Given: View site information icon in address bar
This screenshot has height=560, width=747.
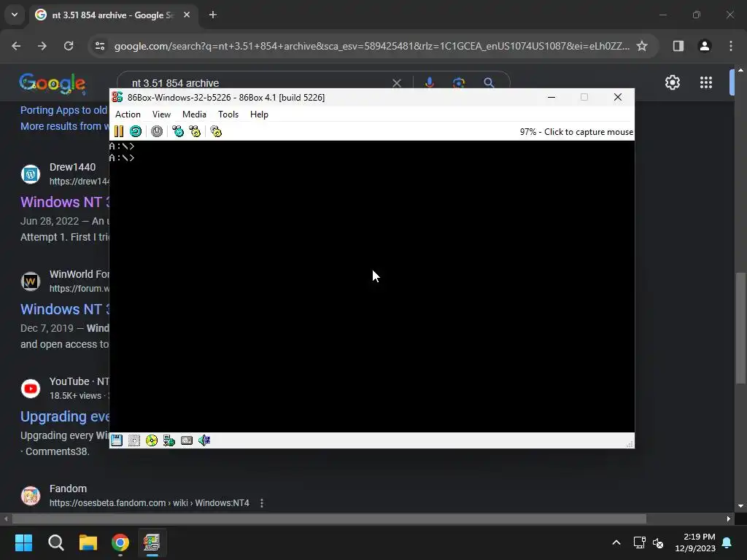Looking at the screenshot, I should [x=100, y=46].
